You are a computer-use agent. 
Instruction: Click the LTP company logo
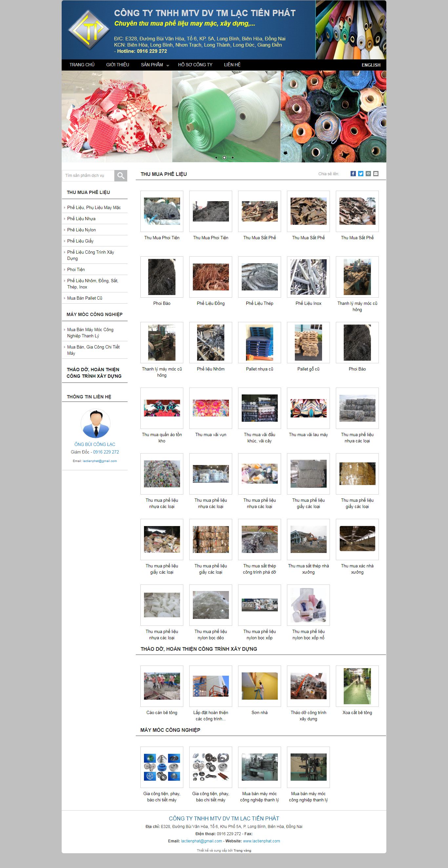[x=89, y=30]
